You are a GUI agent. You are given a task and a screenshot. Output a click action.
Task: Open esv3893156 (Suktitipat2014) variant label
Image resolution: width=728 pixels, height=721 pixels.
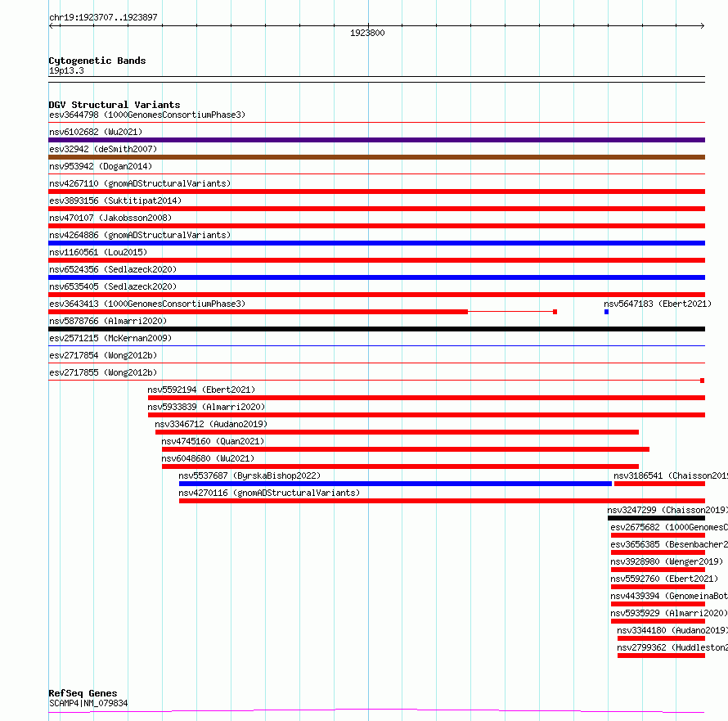[x=115, y=201]
